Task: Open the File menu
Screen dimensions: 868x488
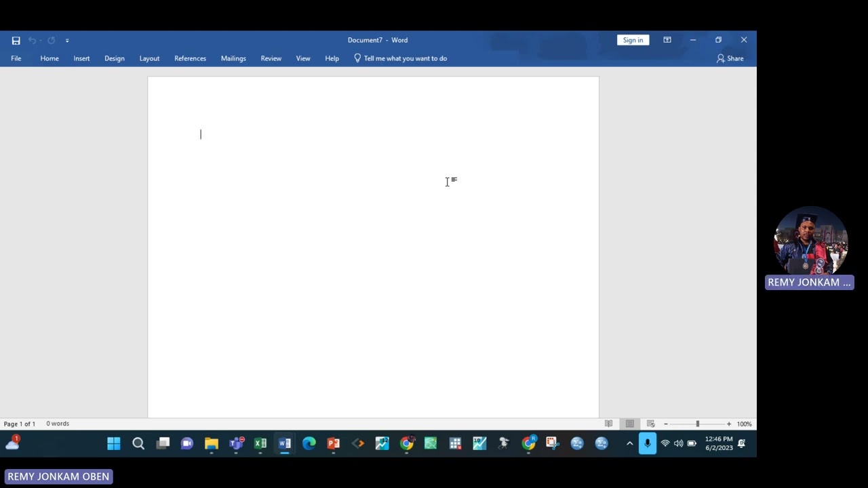Action: coord(16,58)
